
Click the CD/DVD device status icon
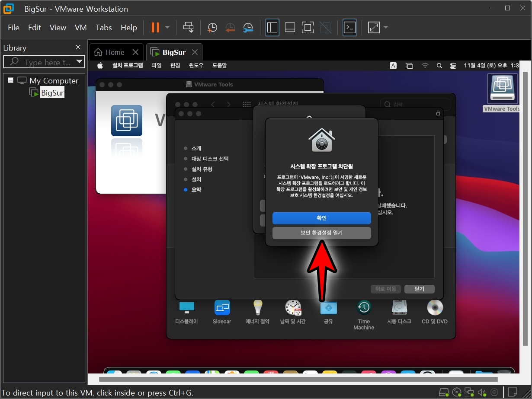[x=457, y=393]
